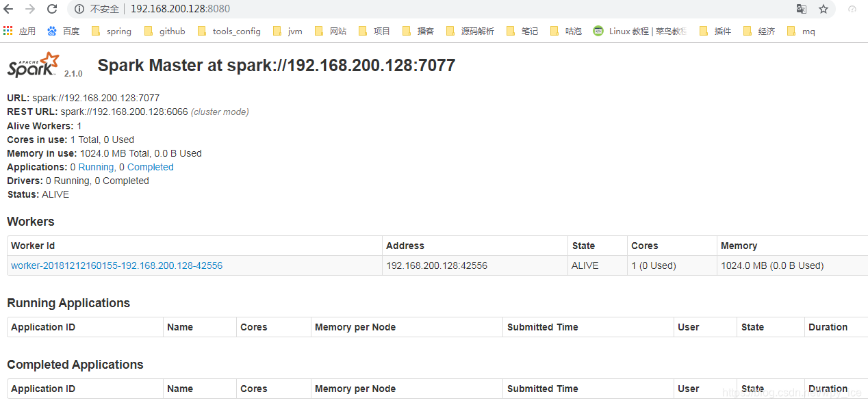
Task: Open the spring bookmark folder
Action: [112, 31]
